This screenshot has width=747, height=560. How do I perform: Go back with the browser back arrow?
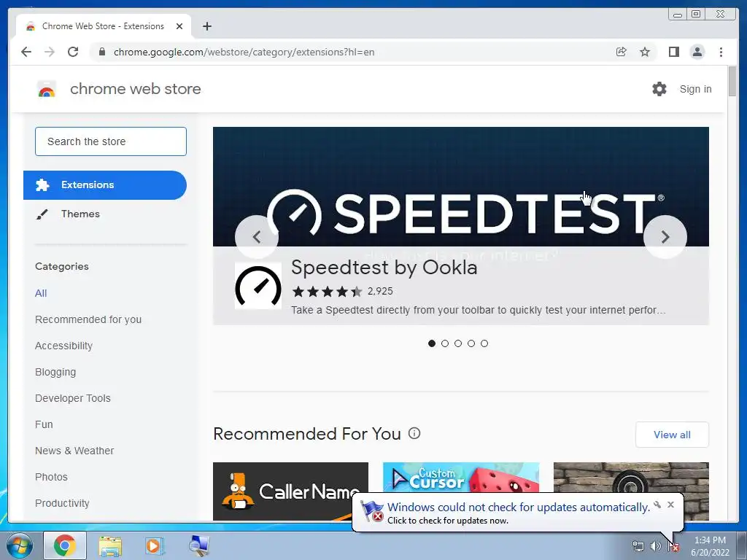[26, 52]
